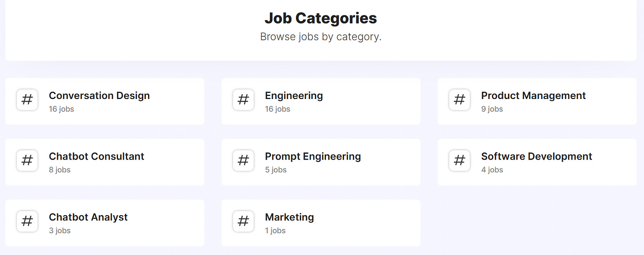Click the hash icon beside Prompt Engineering
644x255 pixels.
(x=243, y=160)
